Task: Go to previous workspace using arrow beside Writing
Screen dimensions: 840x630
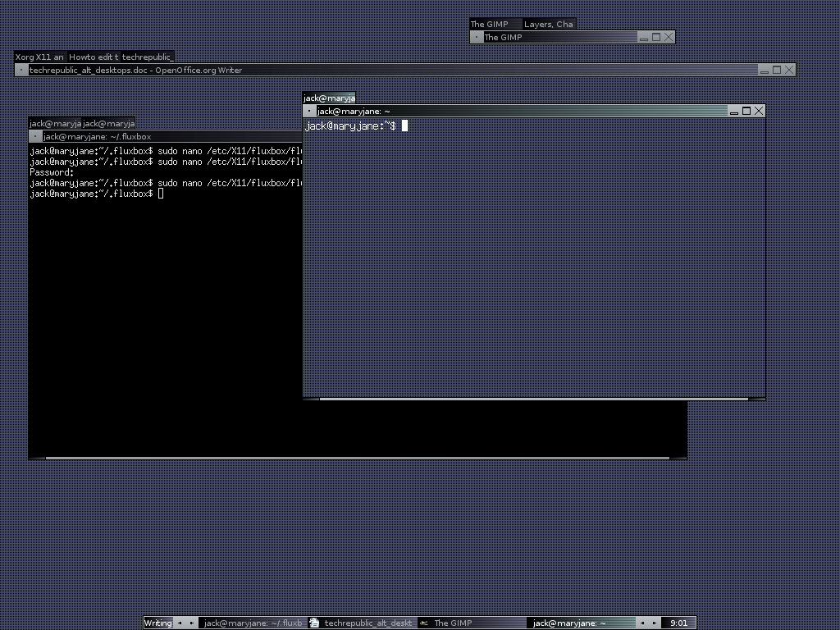Action: (180, 623)
